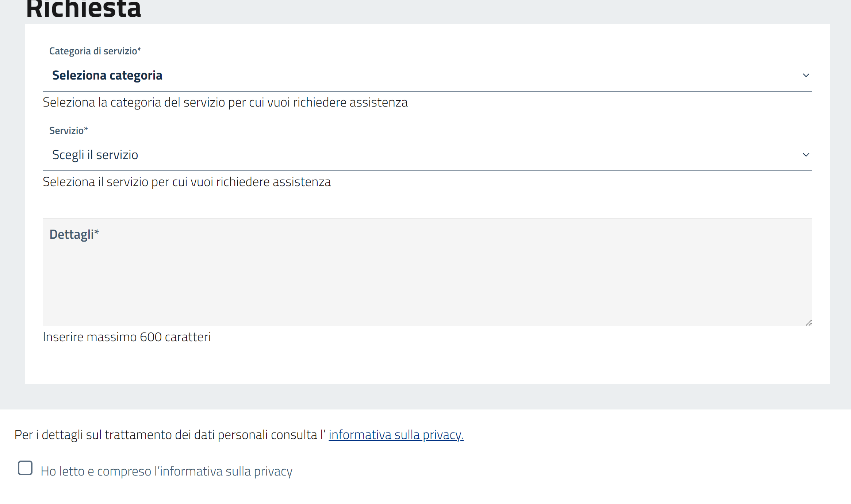Click inside the Dettagli text area
851x504 pixels.
click(x=427, y=281)
